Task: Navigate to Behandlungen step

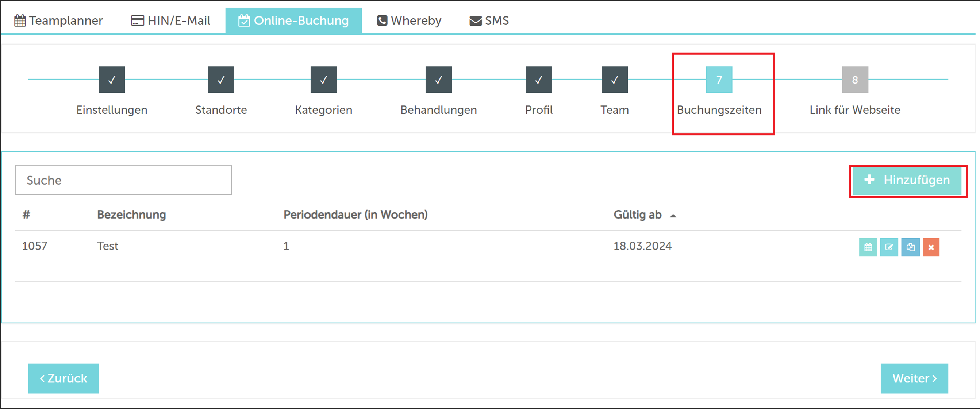Action: tap(438, 80)
